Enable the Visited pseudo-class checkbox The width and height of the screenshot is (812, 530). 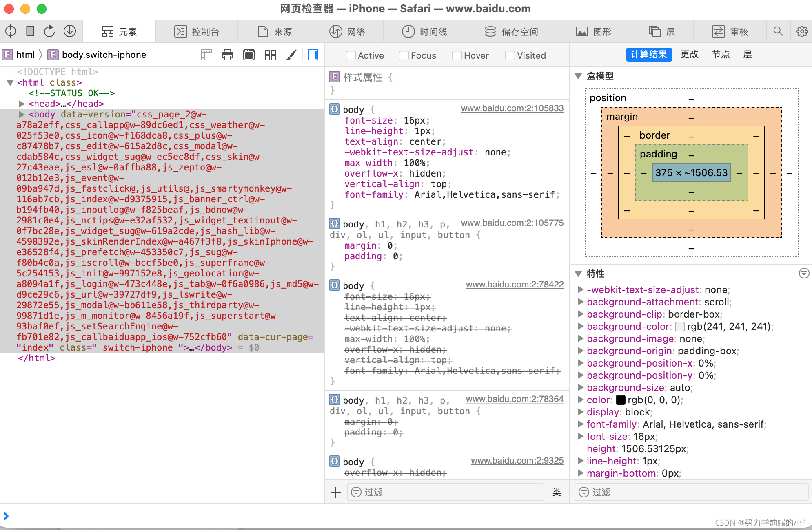coord(510,55)
